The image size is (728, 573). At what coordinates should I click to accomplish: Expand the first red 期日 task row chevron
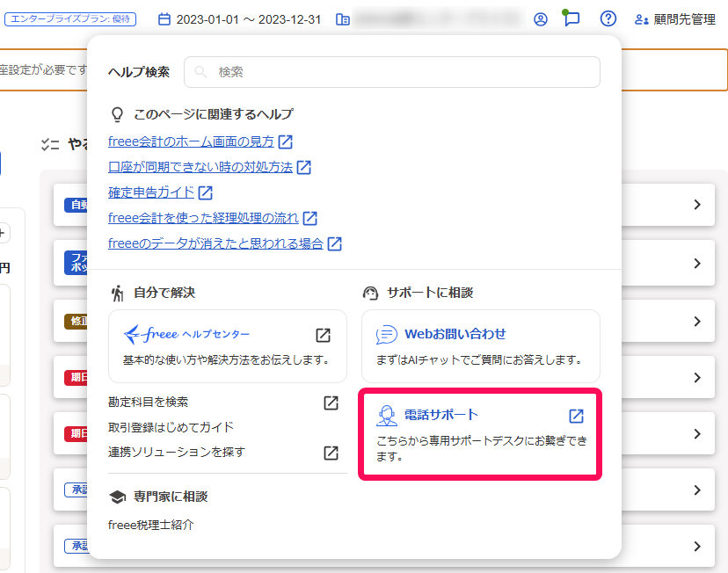(697, 378)
